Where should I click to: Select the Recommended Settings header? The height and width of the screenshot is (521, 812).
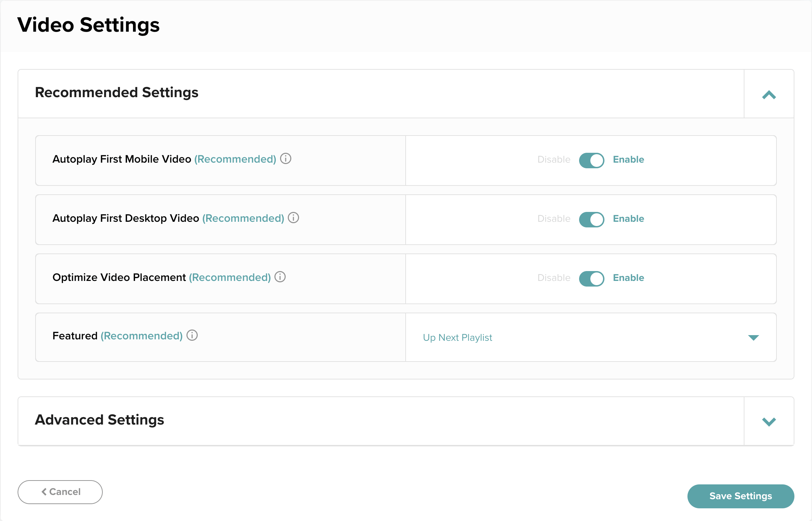pyautogui.click(x=116, y=93)
